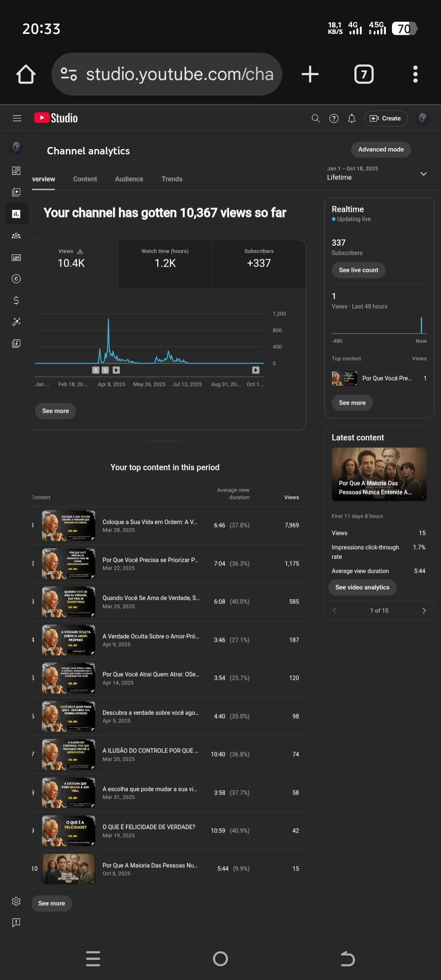
Task: Go to next latest content item
Action: click(x=424, y=610)
